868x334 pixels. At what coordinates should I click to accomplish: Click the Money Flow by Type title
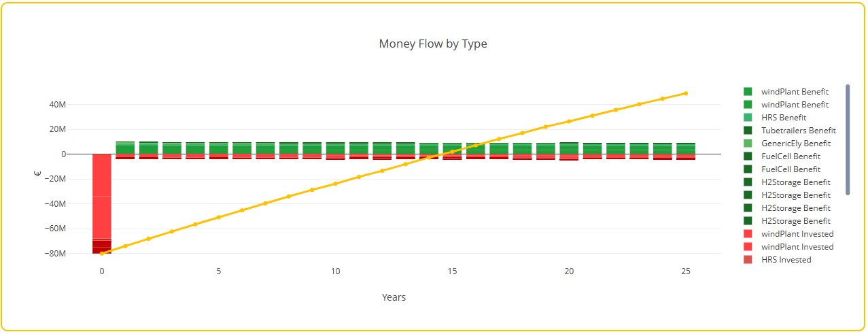pos(433,44)
